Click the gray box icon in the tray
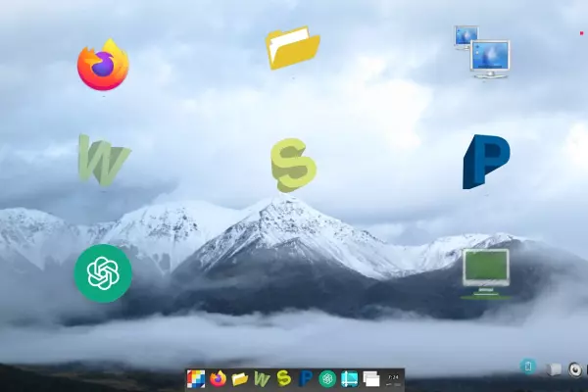The image size is (588, 392). (x=554, y=369)
